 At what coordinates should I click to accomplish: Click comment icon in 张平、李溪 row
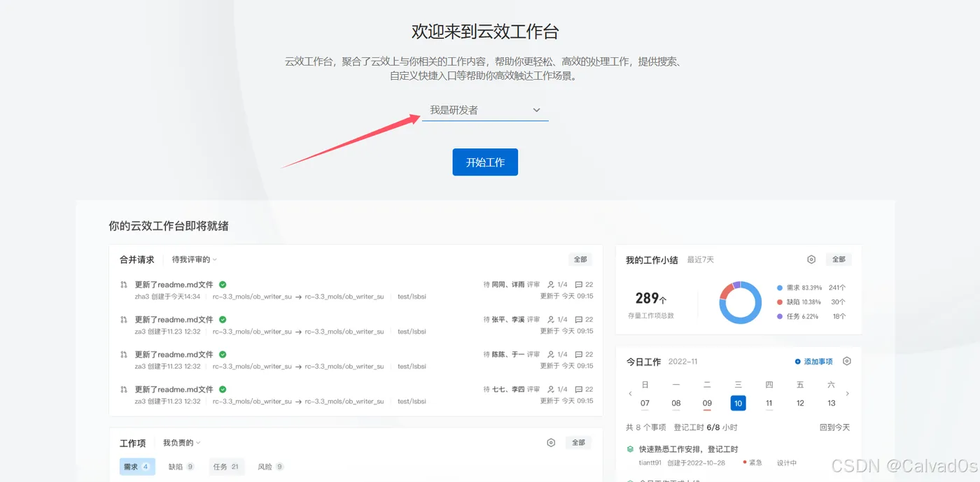(579, 320)
